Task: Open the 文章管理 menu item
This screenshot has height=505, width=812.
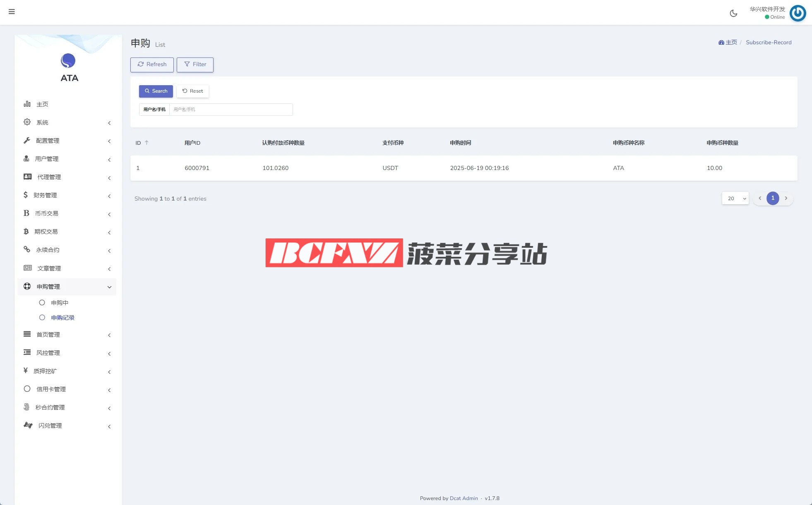Action: click(49, 268)
